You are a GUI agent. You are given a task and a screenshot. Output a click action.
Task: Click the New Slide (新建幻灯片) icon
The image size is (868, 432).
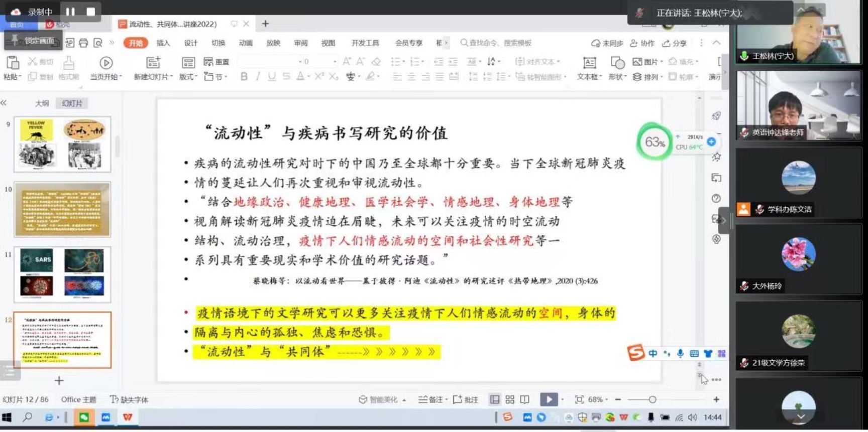(x=153, y=63)
